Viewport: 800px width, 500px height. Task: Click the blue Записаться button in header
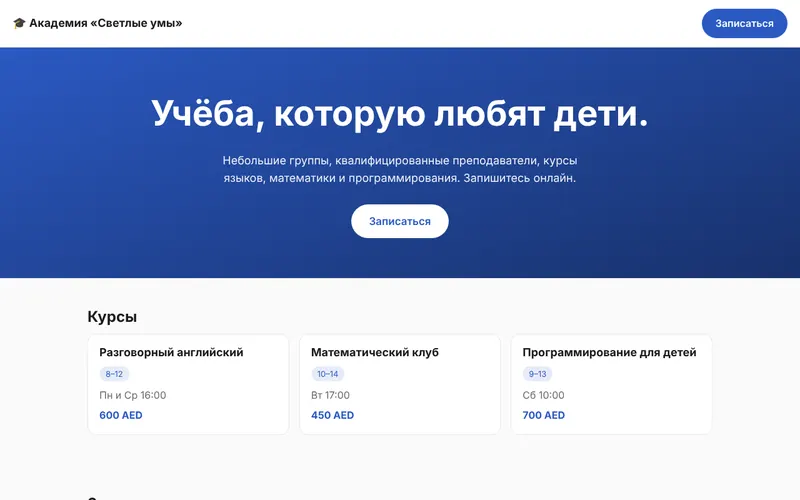tap(744, 23)
